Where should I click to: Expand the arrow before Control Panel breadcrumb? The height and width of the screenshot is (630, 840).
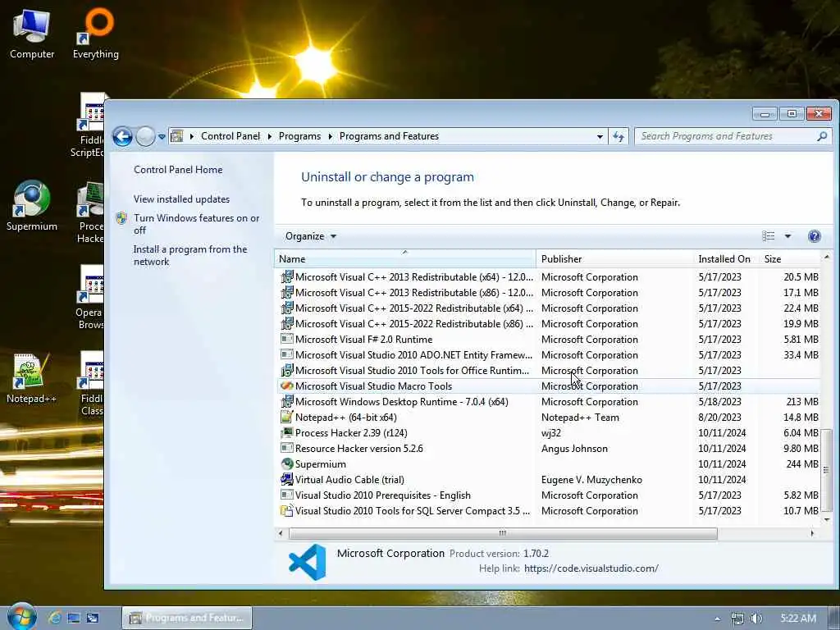pos(192,137)
